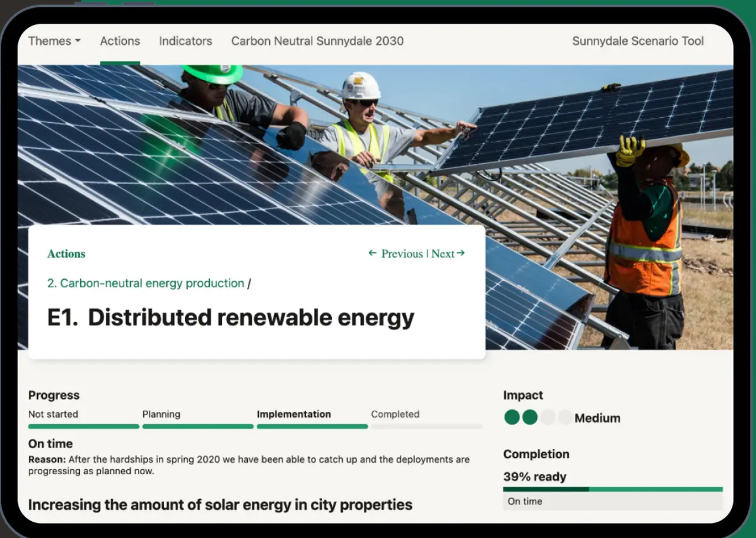Image resolution: width=756 pixels, height=538 pixels.
Task: Open the Indicators page
Action: (185, 41)
